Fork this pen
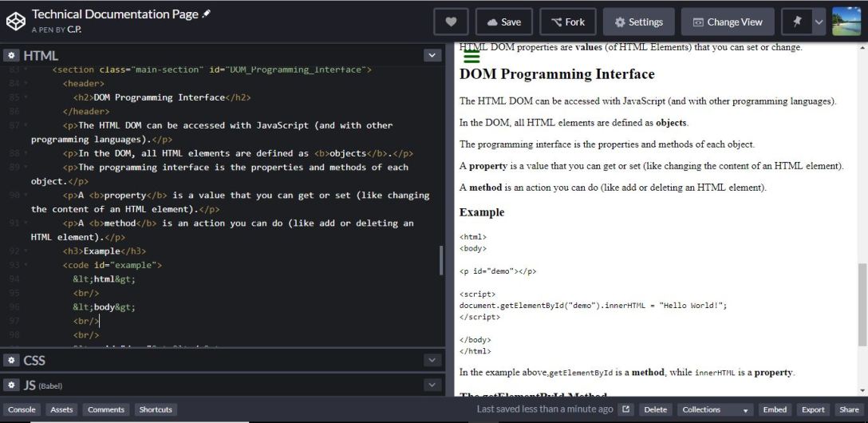868x423 pixels. (x=567, y=22)
